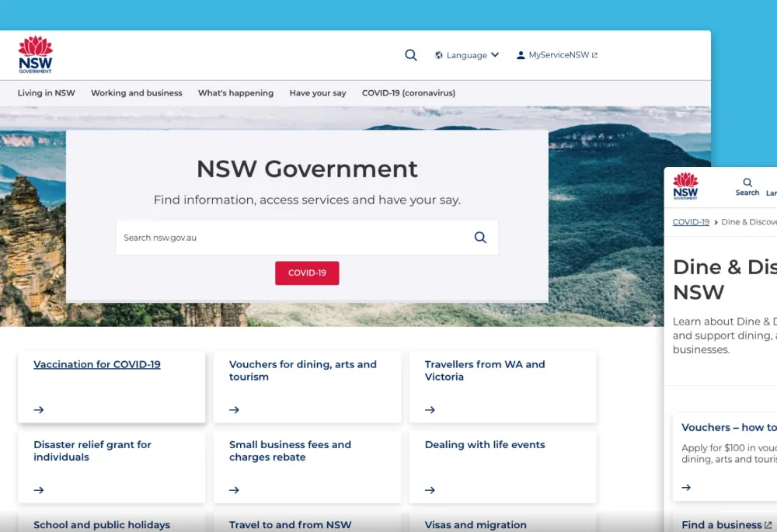Click the COVID-19 breadcrumb link in mobile view

[691, 222]
